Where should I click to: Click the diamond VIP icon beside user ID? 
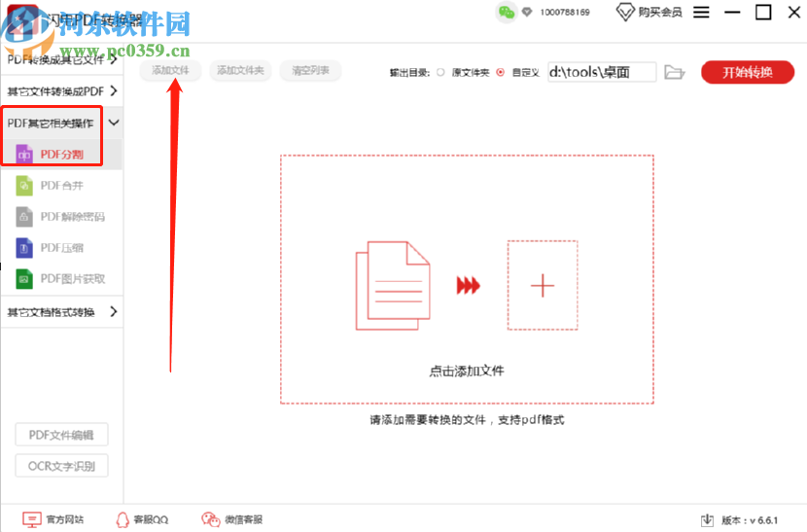pyautogui.click(x=527, y=12)
